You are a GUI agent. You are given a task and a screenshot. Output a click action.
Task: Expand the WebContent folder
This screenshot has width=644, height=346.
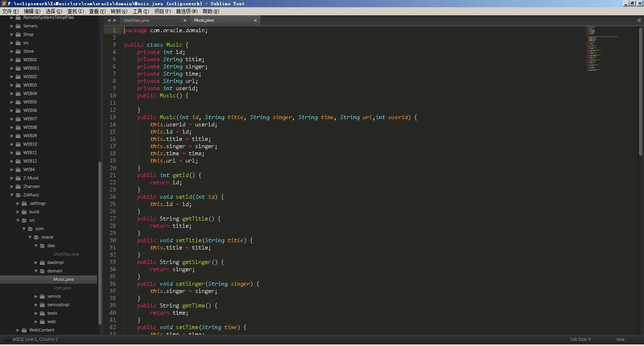pos(18,330)
